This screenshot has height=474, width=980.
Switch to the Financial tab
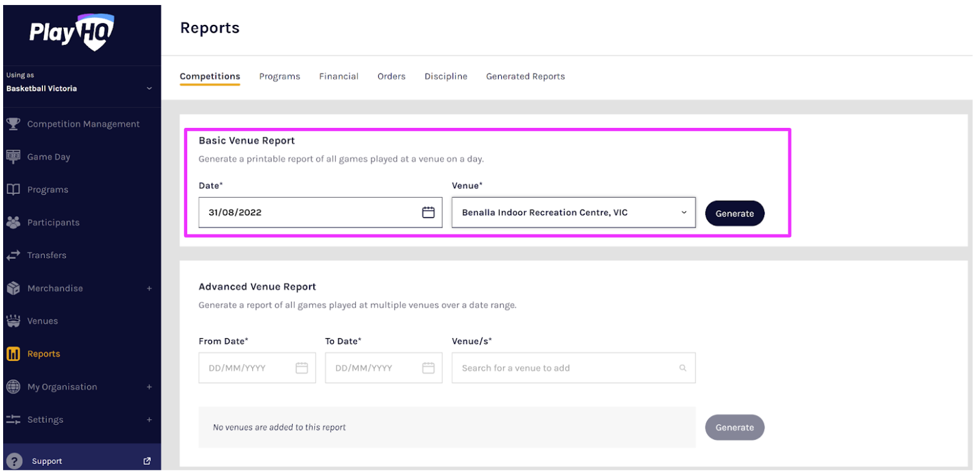(x=338, y=76)
